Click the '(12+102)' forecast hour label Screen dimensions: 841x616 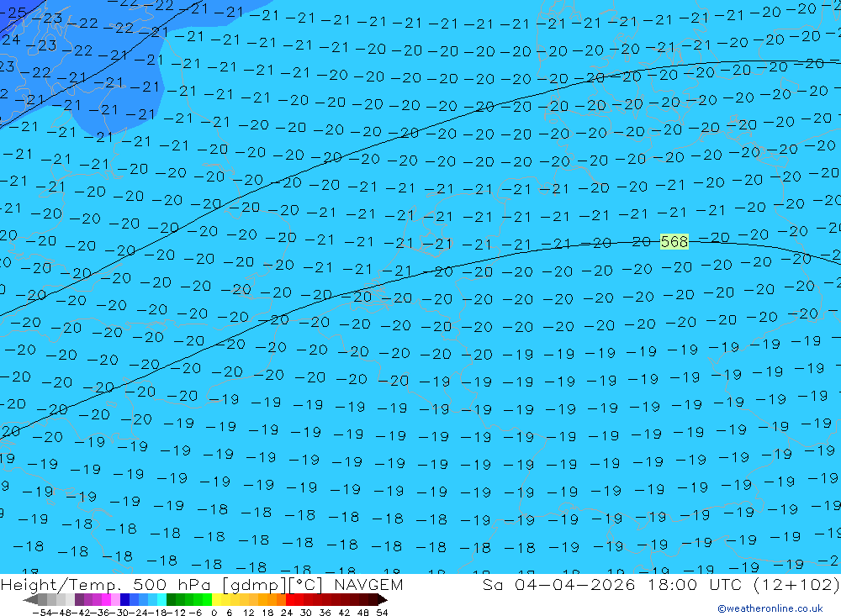point(796,584)
